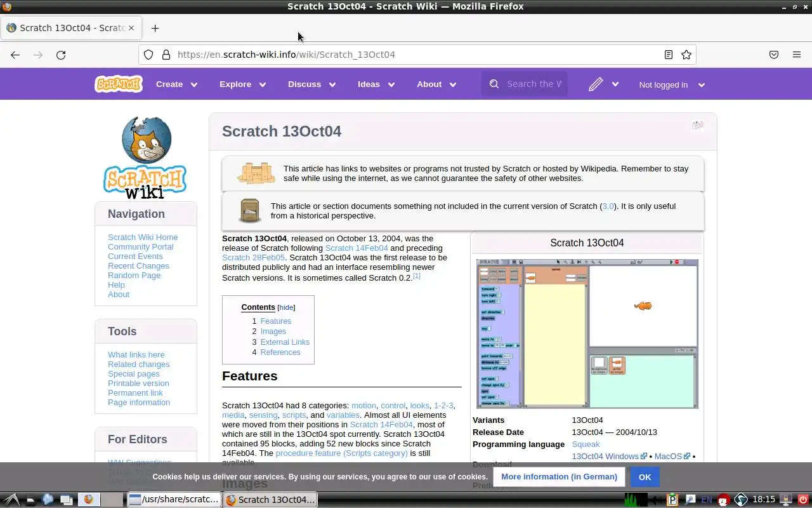Open the Firefox hamburger menu
812x508 pixels.
click(x=797, y=55)
